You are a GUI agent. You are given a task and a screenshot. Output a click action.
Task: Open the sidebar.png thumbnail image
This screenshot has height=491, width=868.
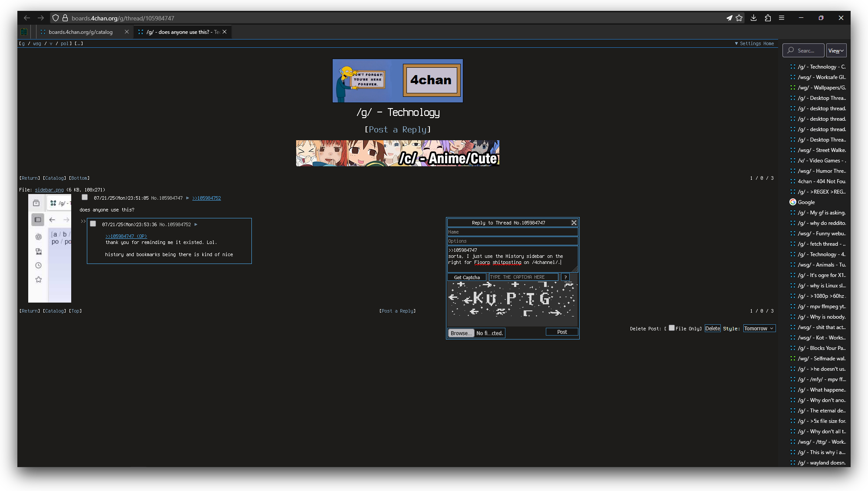pos(50,248)
